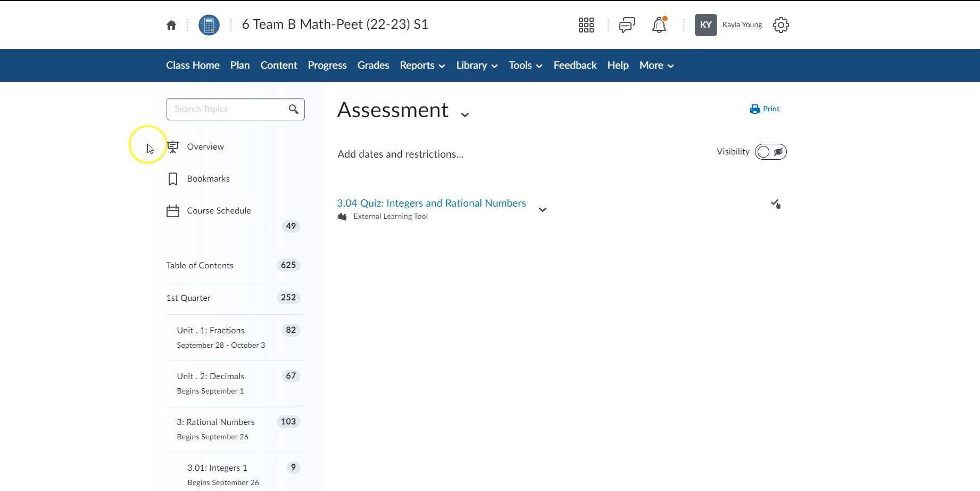Switch to the Content navigation item
The width and height of the screenshot is (980, 491).
tap(278, 65)
